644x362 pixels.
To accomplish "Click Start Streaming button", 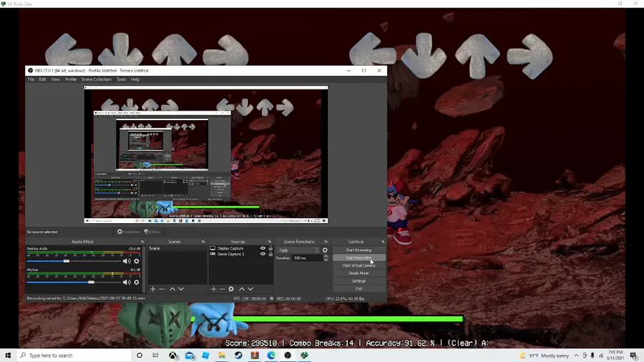I will click(x=358, y=250).
